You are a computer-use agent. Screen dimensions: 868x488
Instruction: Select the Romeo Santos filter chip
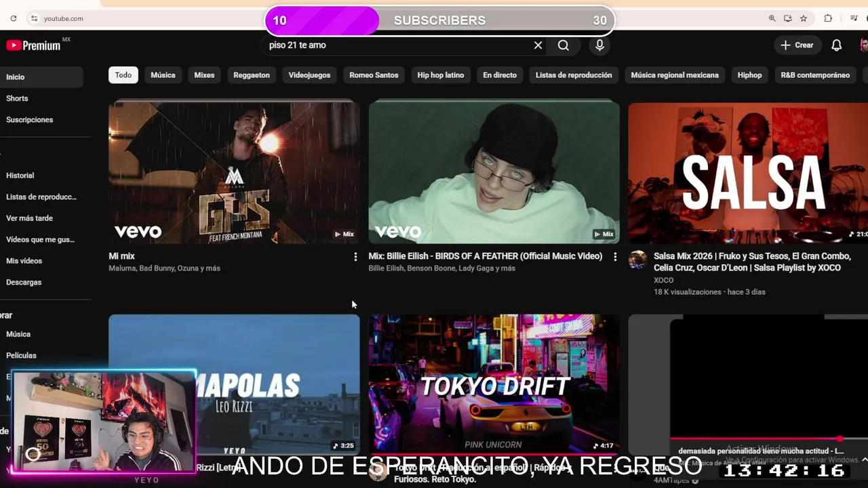tap(374, 75)
